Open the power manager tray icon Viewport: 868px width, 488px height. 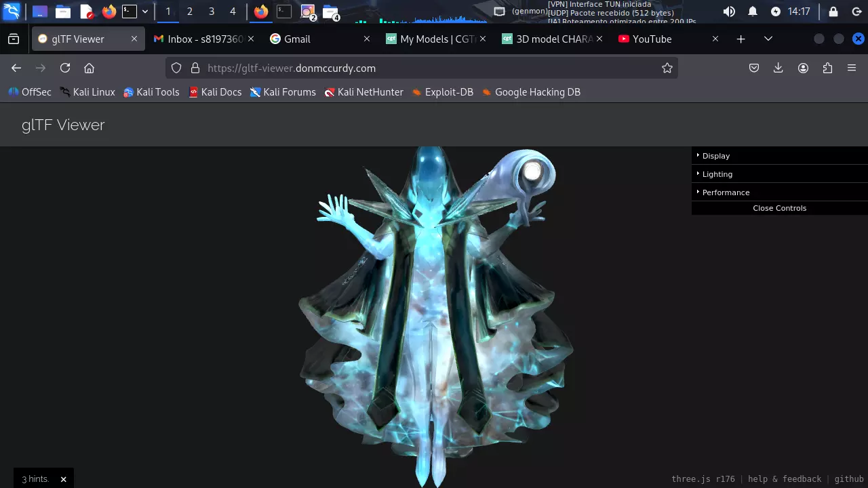[x=776, y=12]
